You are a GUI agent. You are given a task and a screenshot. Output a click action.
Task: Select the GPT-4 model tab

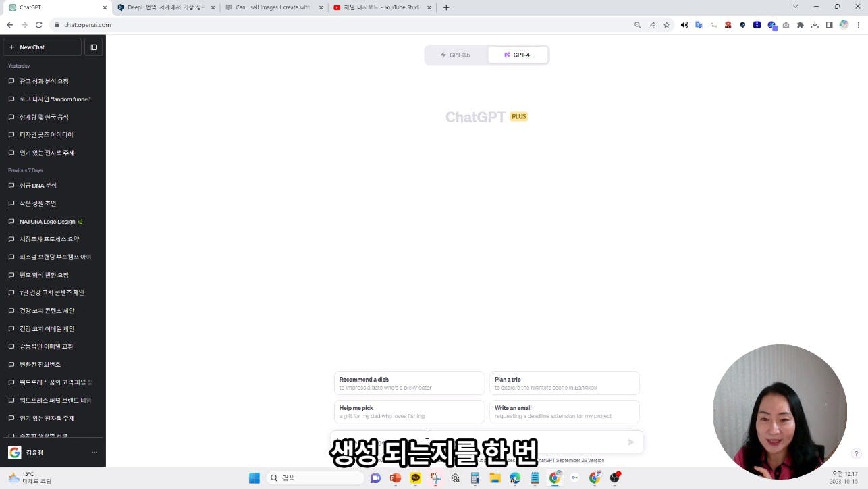pos(518,55)
